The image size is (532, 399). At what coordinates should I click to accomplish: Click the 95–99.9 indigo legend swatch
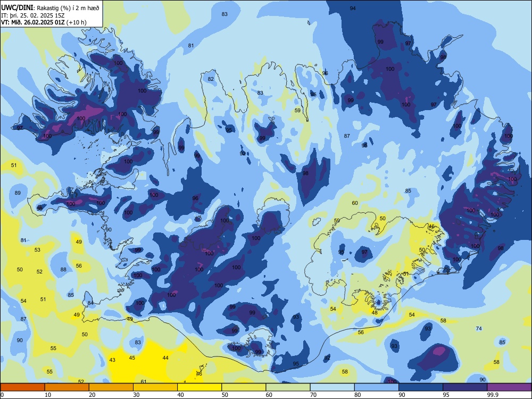pyautogui.click(x=465, y=387)
